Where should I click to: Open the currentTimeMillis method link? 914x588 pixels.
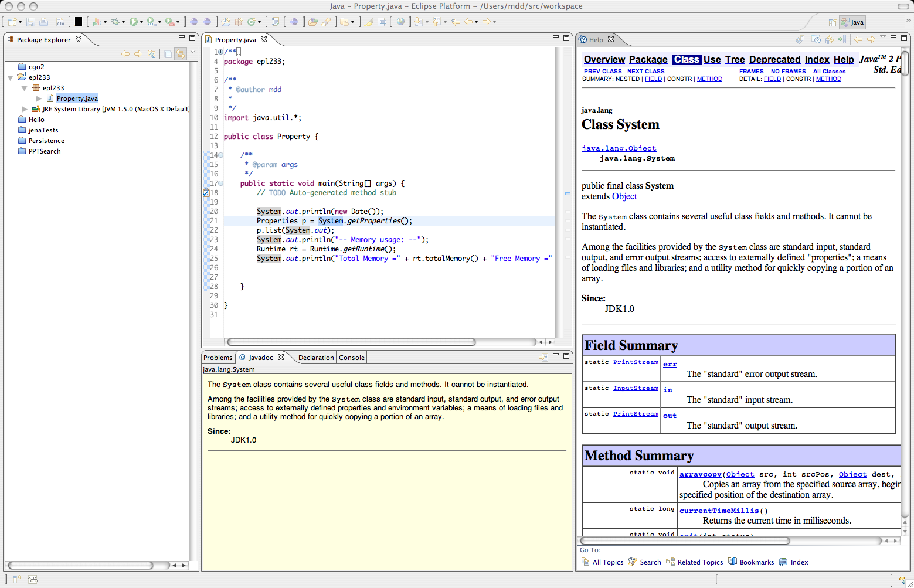click(x=719, y=511)
